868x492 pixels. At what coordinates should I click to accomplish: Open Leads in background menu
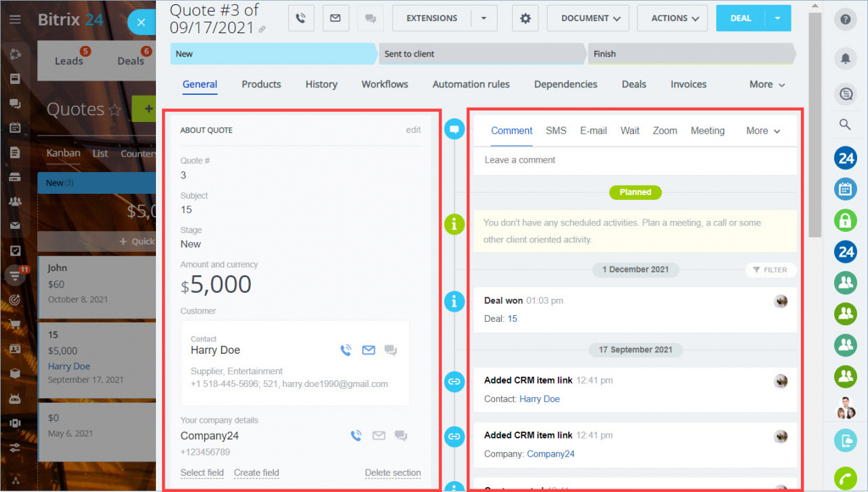[68, 60]
